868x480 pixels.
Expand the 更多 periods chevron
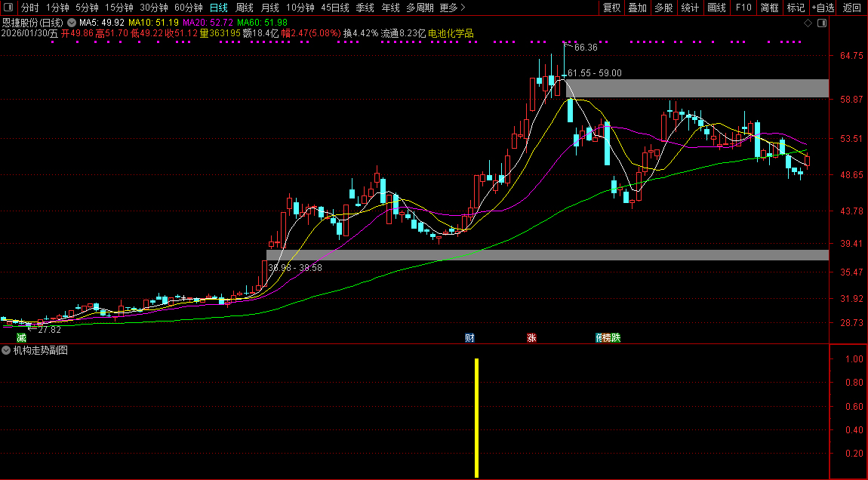(x=463, y=8)
